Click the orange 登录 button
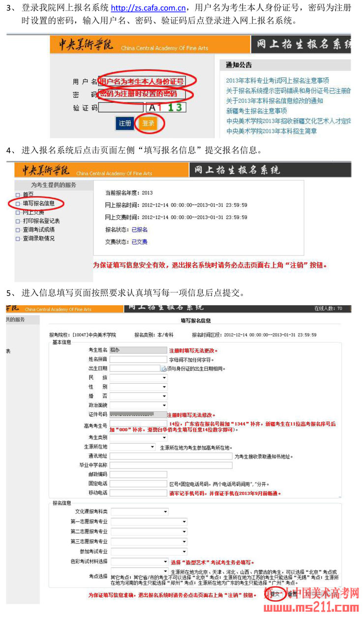364x623 pixels. coord(148,123)
